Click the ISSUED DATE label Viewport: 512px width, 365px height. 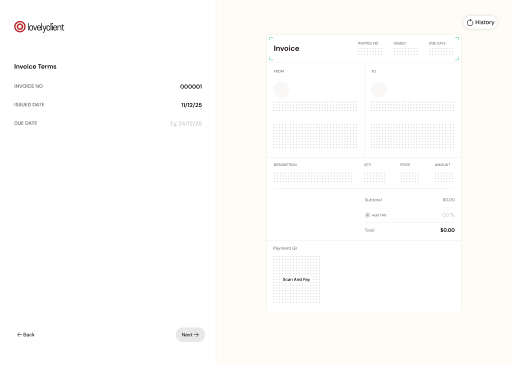tap(29, 105)
